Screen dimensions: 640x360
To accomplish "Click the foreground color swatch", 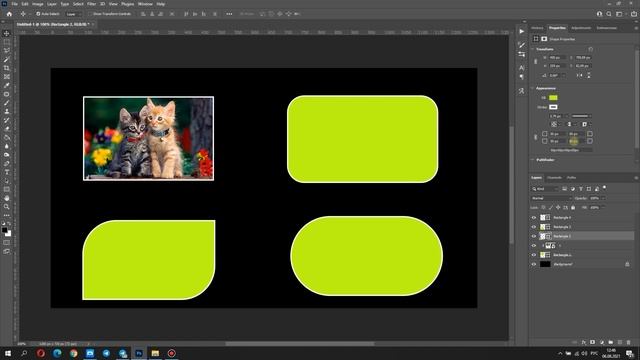I will point(4,230).
